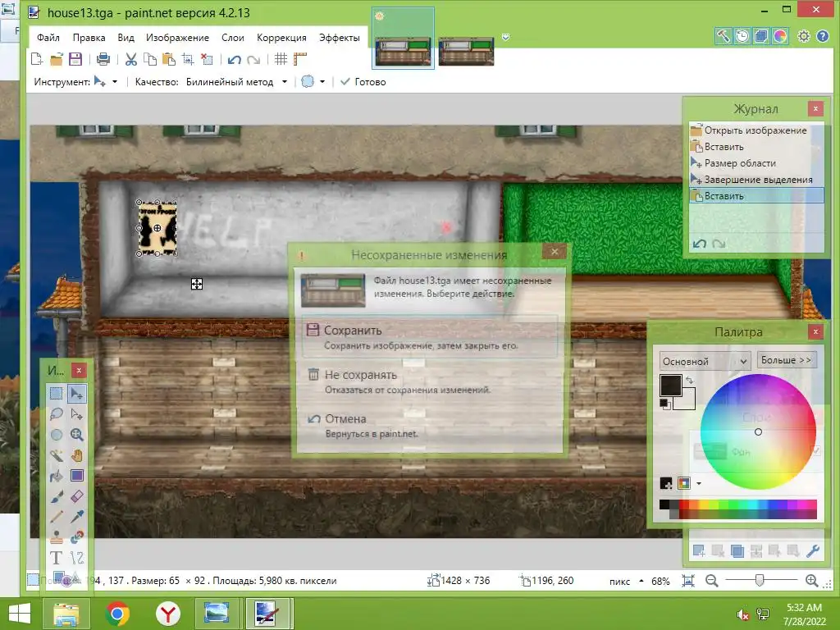The image size is (840, 630).
Task: Open the Вид menu
Action: [126, 38]
